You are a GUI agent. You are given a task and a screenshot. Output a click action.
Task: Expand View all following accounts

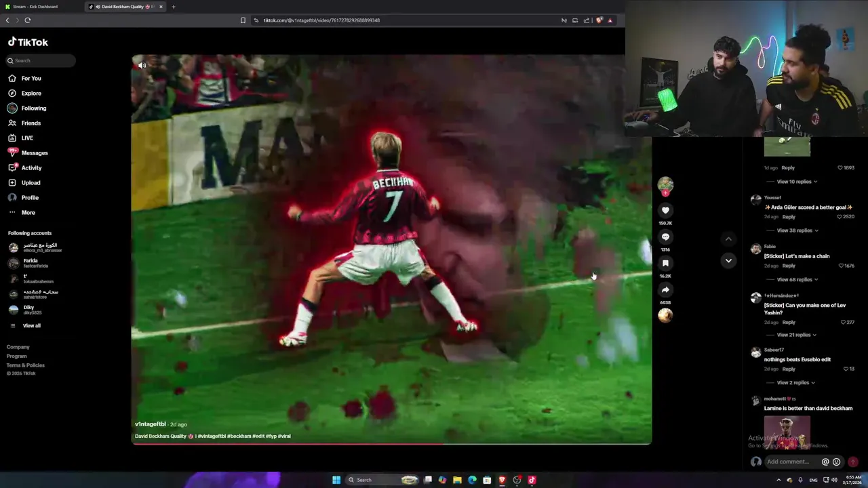25,326
